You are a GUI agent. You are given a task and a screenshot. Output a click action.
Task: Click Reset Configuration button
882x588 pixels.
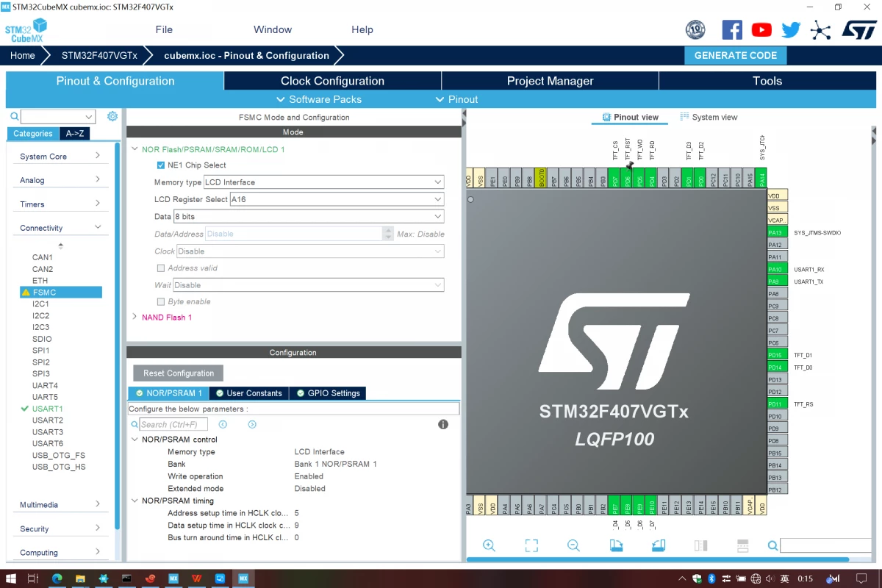[179, 373]
